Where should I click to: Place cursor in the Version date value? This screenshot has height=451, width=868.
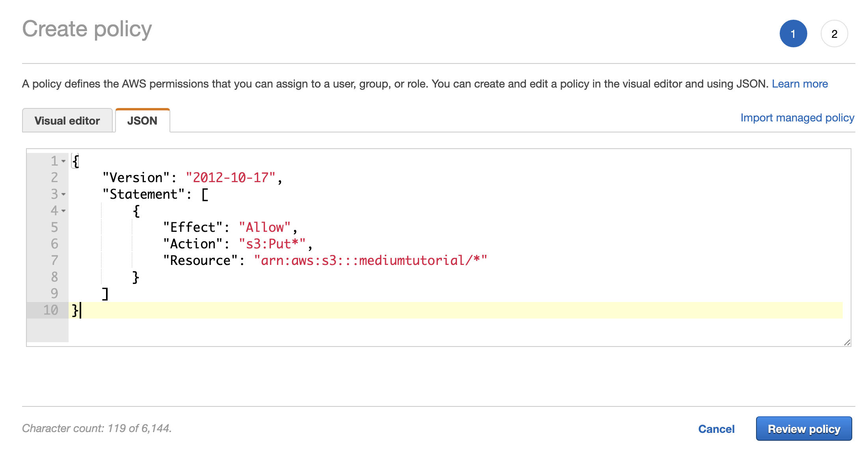pos(230,178)
